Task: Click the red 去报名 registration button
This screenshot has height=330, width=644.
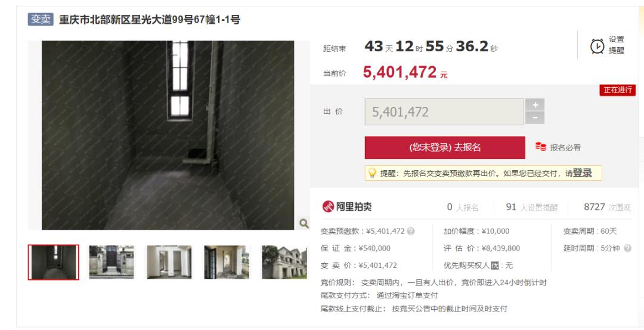Action: 445,147
